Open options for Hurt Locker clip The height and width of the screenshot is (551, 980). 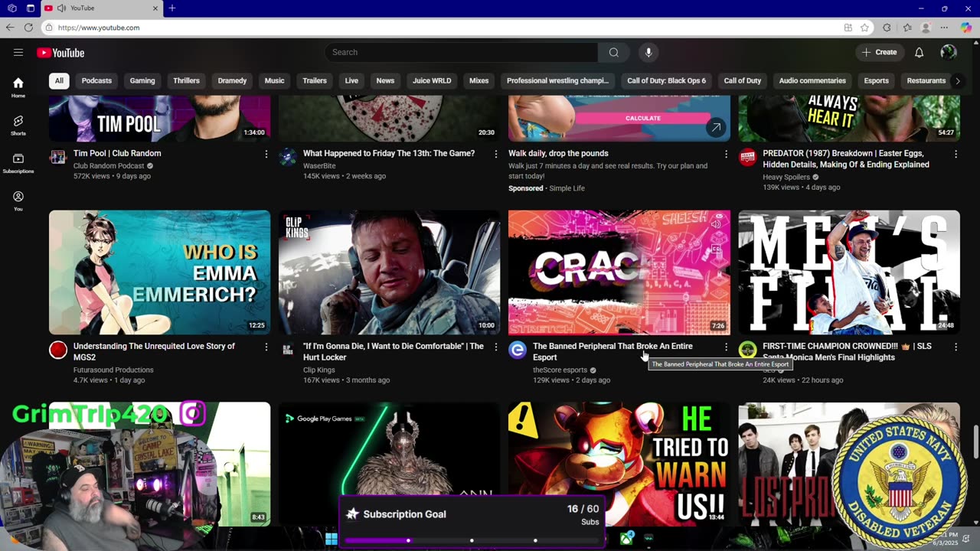496,347
